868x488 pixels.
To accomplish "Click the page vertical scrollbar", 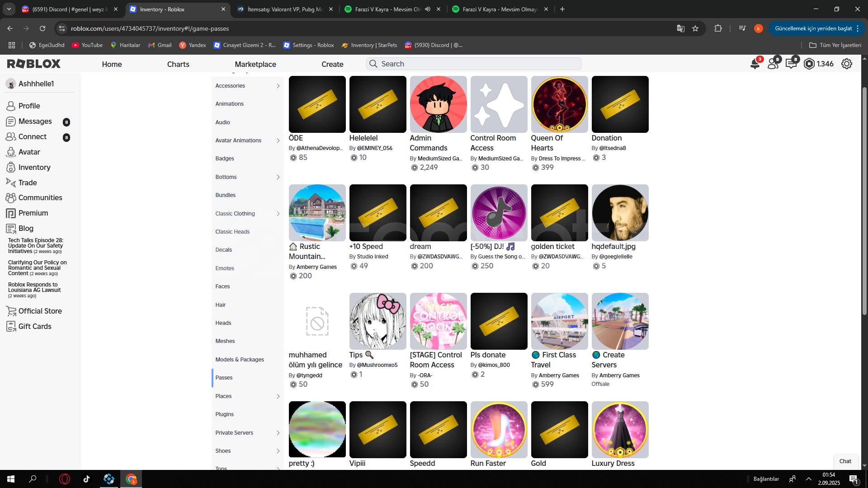I will (x=864, y=201).
